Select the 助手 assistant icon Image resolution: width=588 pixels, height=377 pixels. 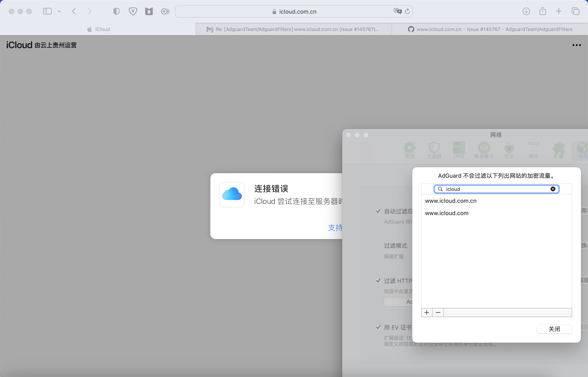tap(534, 150)
